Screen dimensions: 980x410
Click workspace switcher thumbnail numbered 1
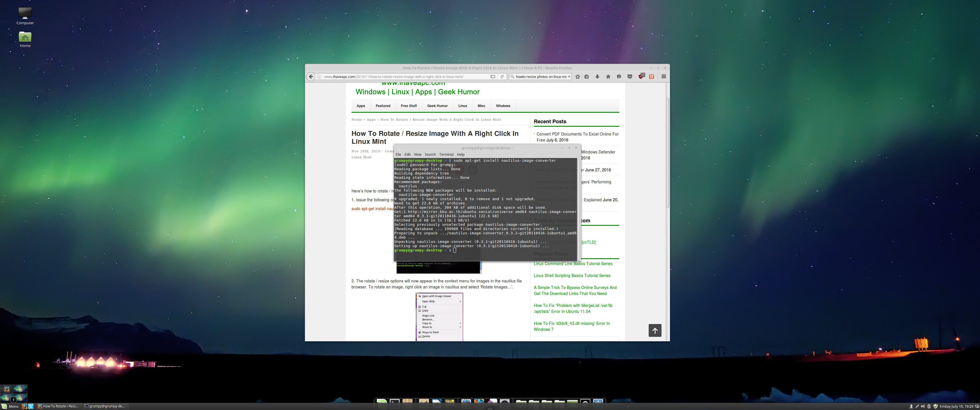coord(14,398)
